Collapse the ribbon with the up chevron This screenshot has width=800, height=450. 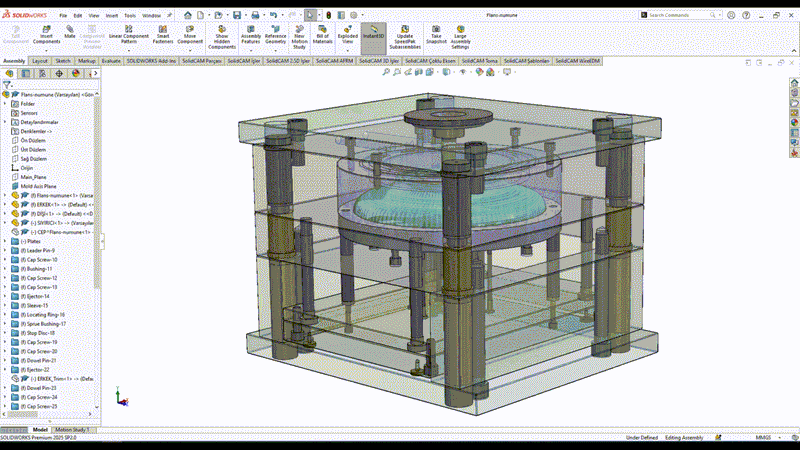pyautogui.click(x=793, y=51)
